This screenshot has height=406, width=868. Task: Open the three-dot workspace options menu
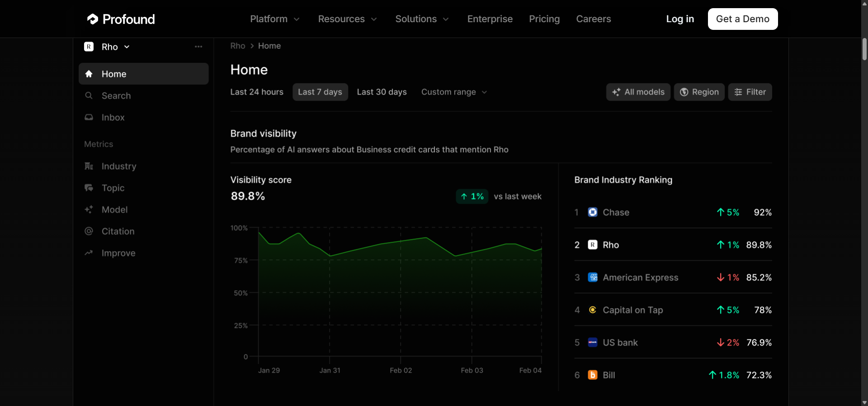pos(198,47)
